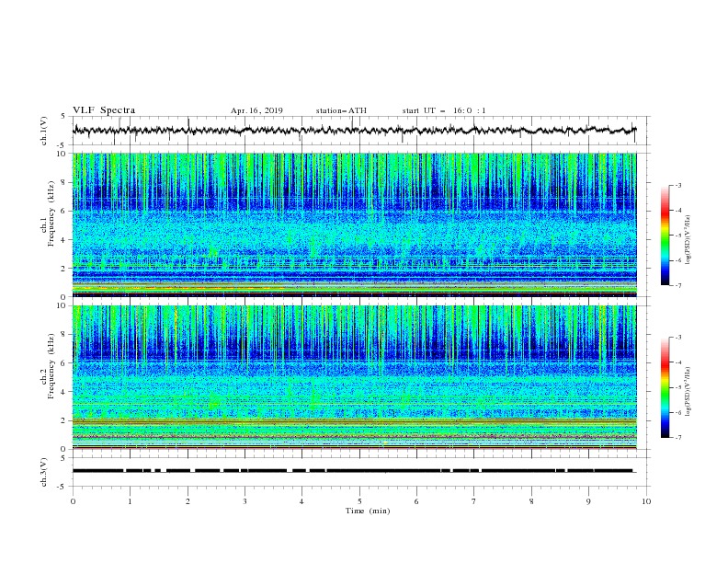Click the 'Time (min)' axis label

368,511
